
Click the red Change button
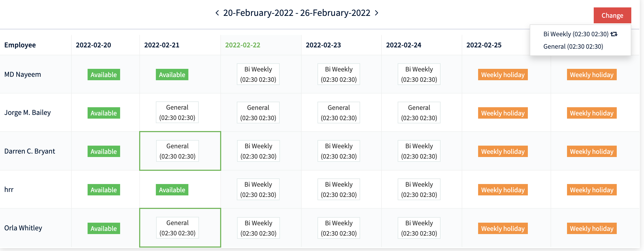[x=612, y=15]
